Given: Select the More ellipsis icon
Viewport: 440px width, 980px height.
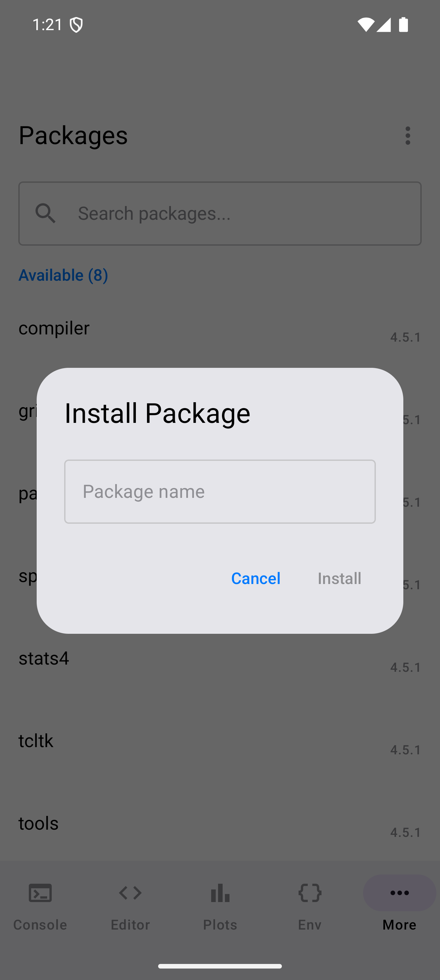Looking at the screenshot, I should pos(399,893).
